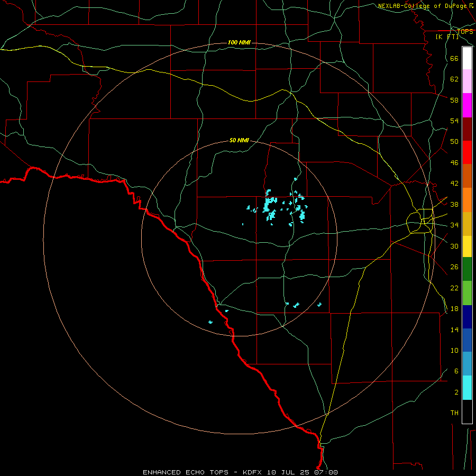The height and width of the screenshot is (476, 476).
Task: Click the legend value "6"
Action: tap(456, 371)
